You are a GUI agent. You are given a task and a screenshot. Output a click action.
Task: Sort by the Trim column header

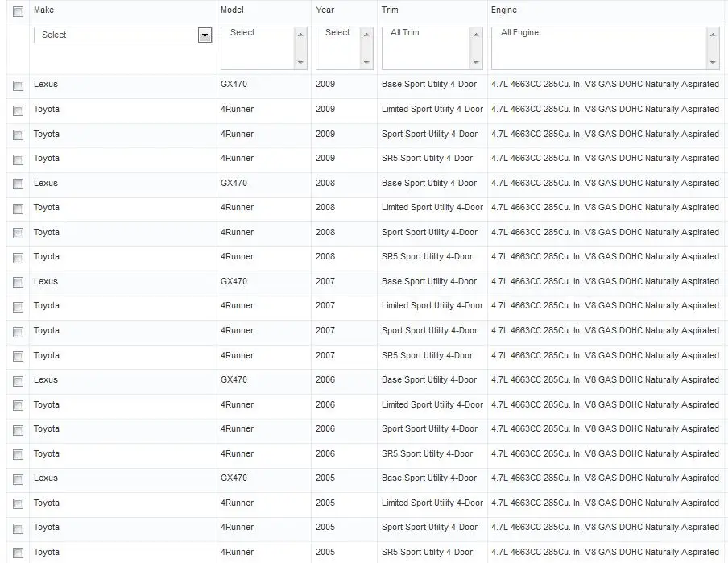[x=390, y=10]
